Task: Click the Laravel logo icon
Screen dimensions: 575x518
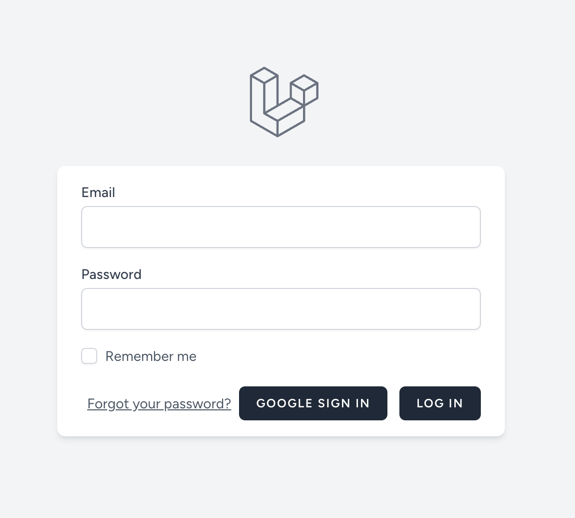Action: 284,102
